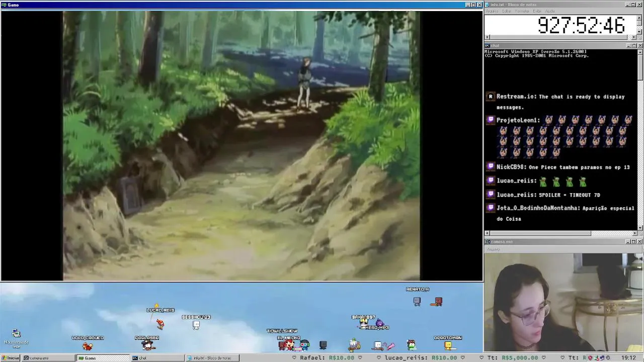Click the VOVO_CADUCO avatar character

tap(88, 346)
